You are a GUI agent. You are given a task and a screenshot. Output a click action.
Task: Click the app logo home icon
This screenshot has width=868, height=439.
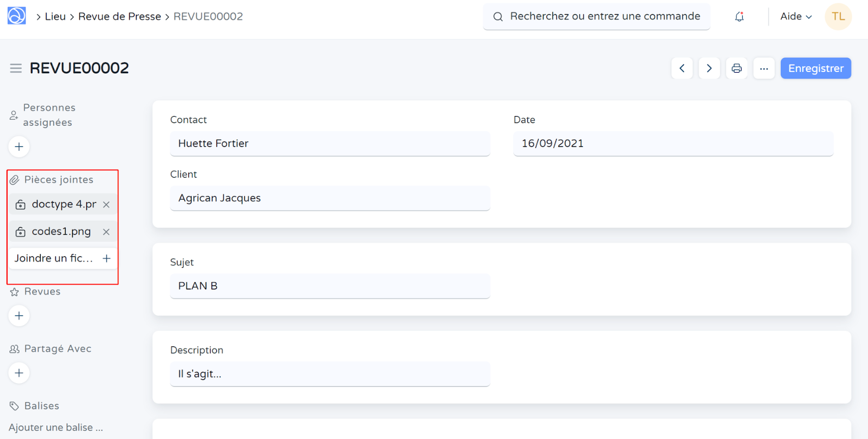(x=16, y=16)
